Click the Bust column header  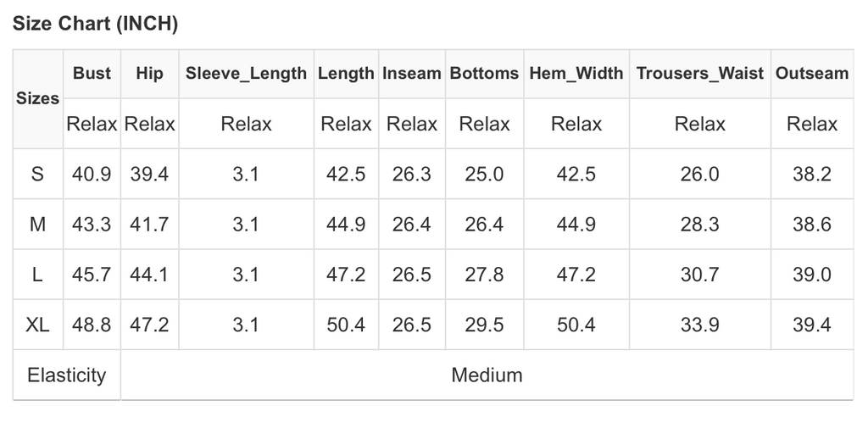(92, 73)
